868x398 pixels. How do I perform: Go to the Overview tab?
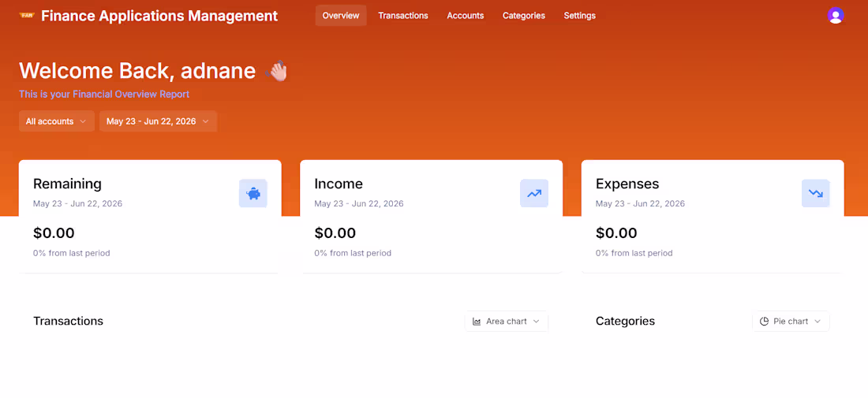pyautogui.click(x=341, y=16)
